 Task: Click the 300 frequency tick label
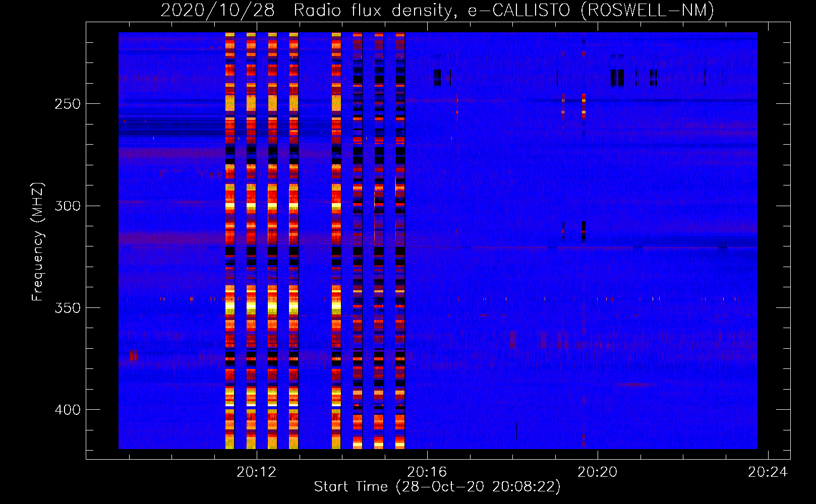[x=68, y=206]
